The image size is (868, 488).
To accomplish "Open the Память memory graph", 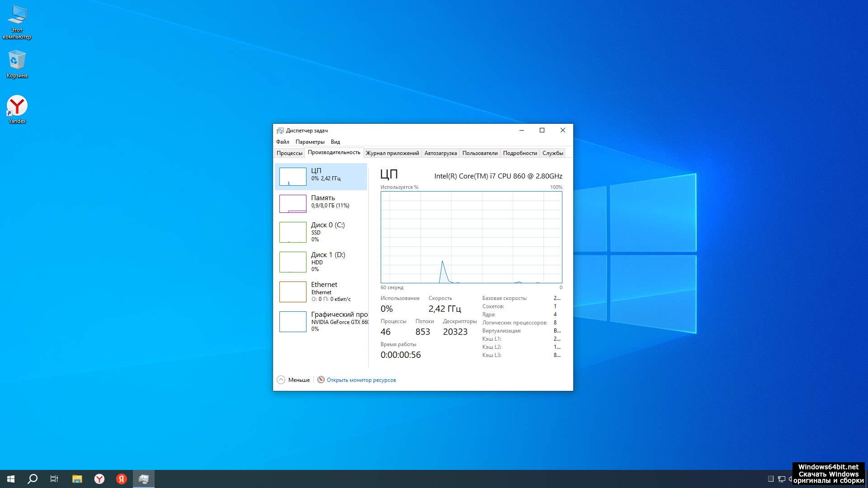I will 321,203.
